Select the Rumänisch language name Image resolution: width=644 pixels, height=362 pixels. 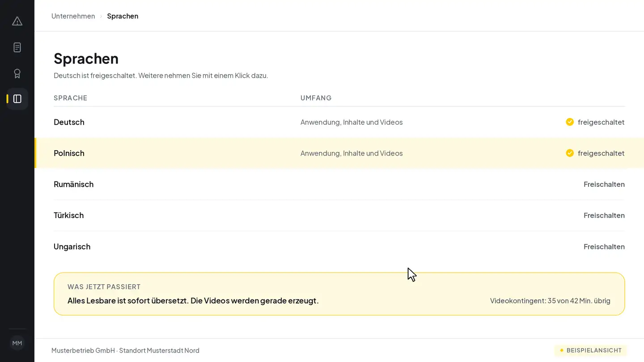tap(74, 184)
